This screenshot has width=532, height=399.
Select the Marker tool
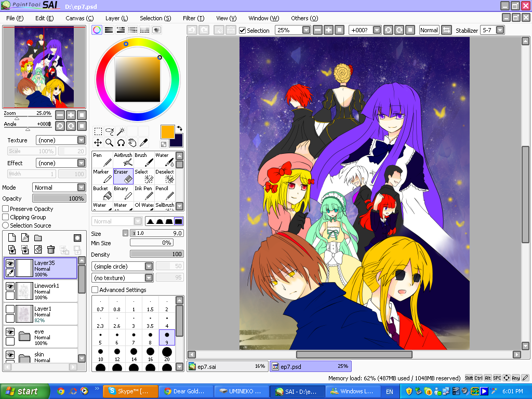tap(102, 176)
